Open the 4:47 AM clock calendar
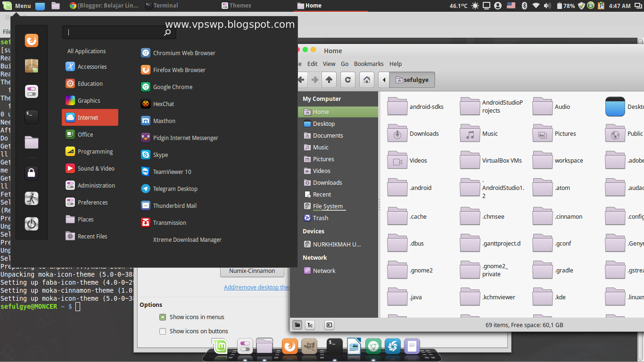The width and height of the screenshot is (644, 362). (619, 6)
